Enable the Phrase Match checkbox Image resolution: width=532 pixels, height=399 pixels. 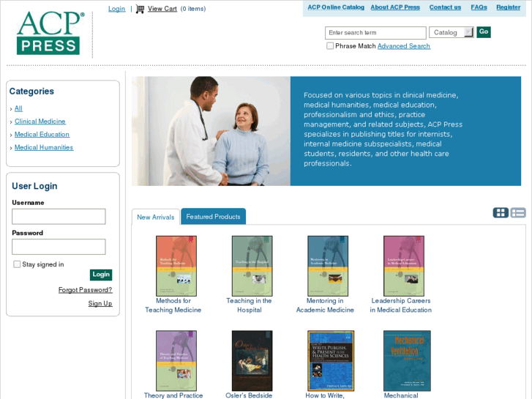(x=330, y=46)
